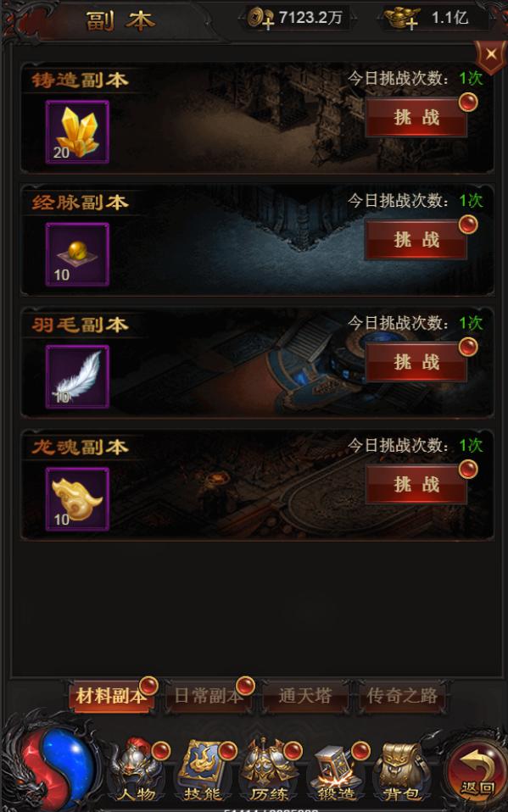
Task: Select the golden cloud dragon soul reward
Action: [77, 498]
